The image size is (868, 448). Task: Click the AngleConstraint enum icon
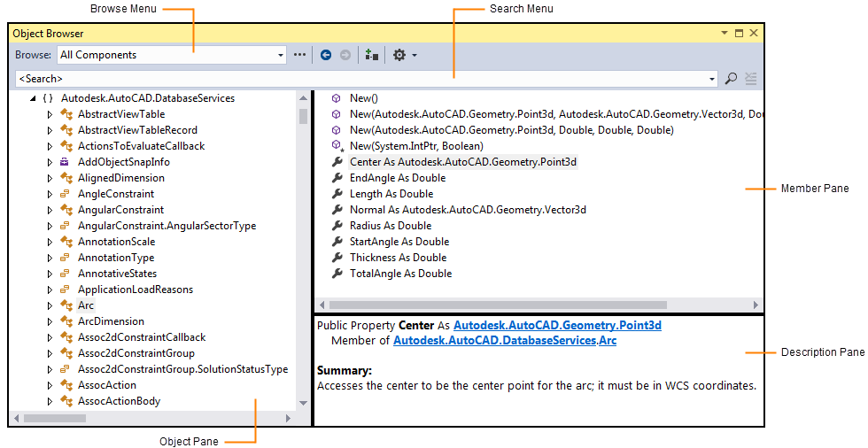[65, 194]
